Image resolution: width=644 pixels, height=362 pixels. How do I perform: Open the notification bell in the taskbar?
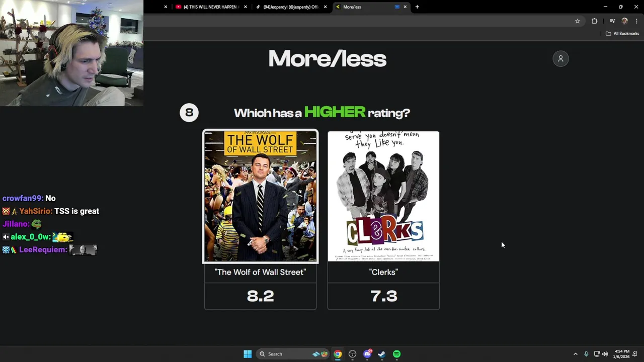(635, 354)
